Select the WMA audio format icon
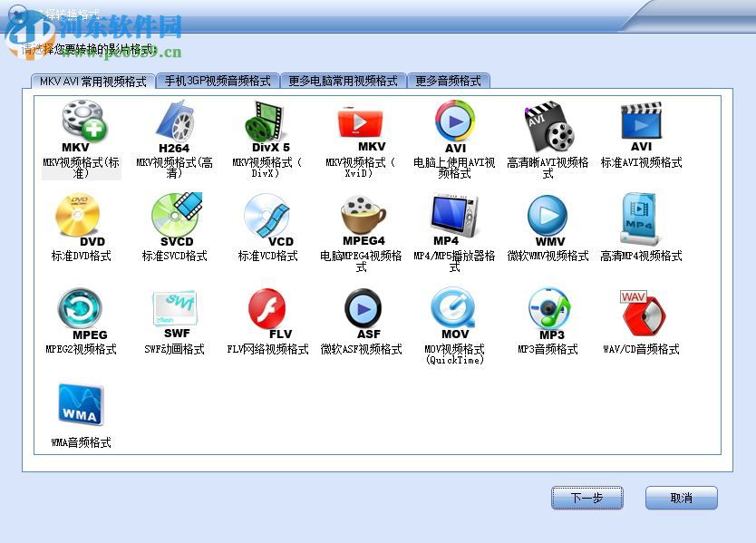This screenshot has width=756, height=543. pos(80,402)
